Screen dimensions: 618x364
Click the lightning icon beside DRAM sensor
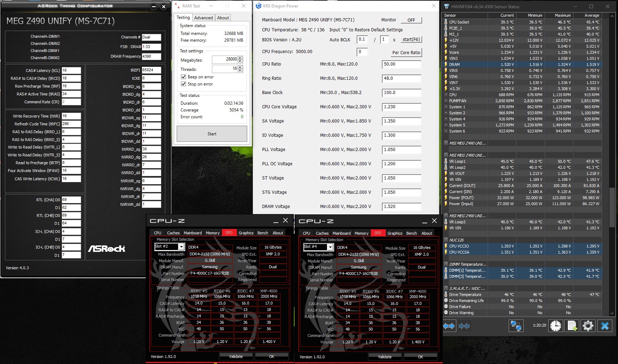pos(446,64)
